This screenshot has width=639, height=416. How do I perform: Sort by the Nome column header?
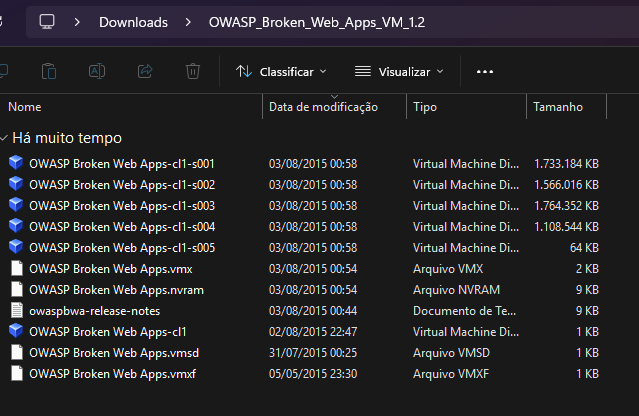pyautogui.click(x=25, y=106)
